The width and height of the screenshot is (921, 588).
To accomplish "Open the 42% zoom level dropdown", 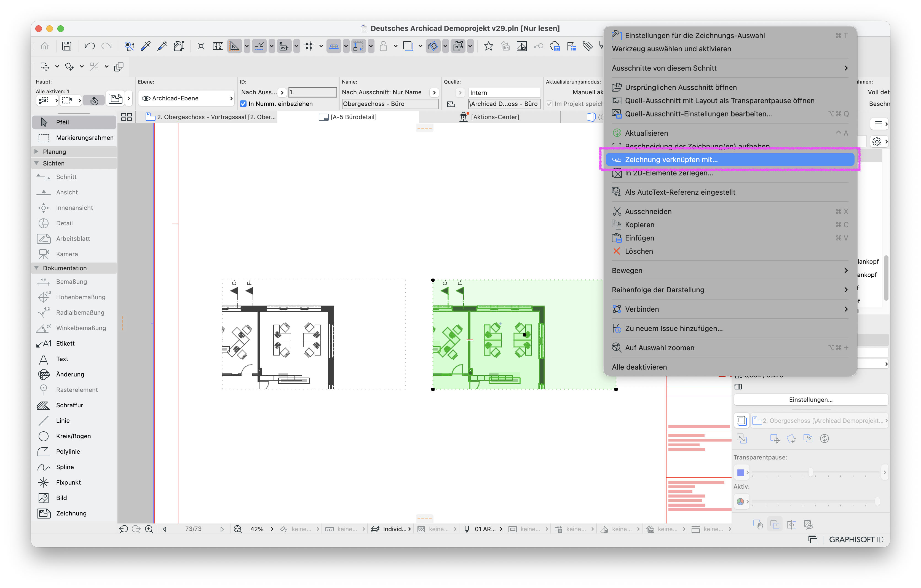I will tap(262, 529).
